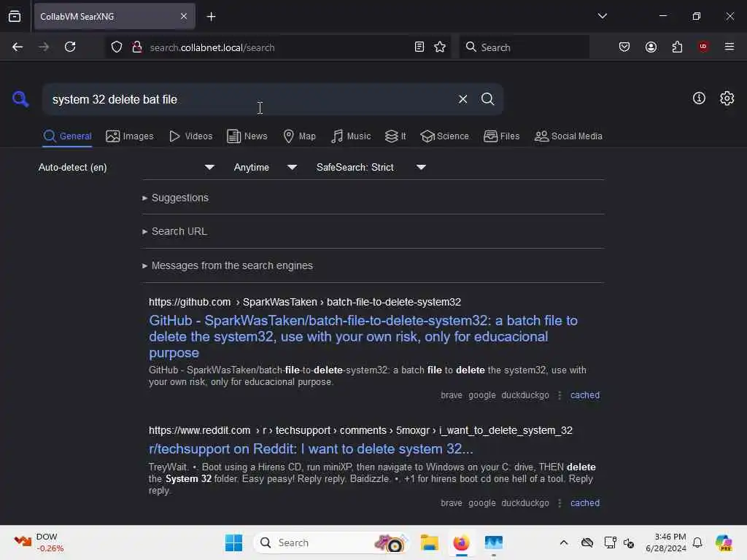The image size is (747, 560).
Task: Switch to the Music tab
Action: pyautogui.click(x=351, y=136)
